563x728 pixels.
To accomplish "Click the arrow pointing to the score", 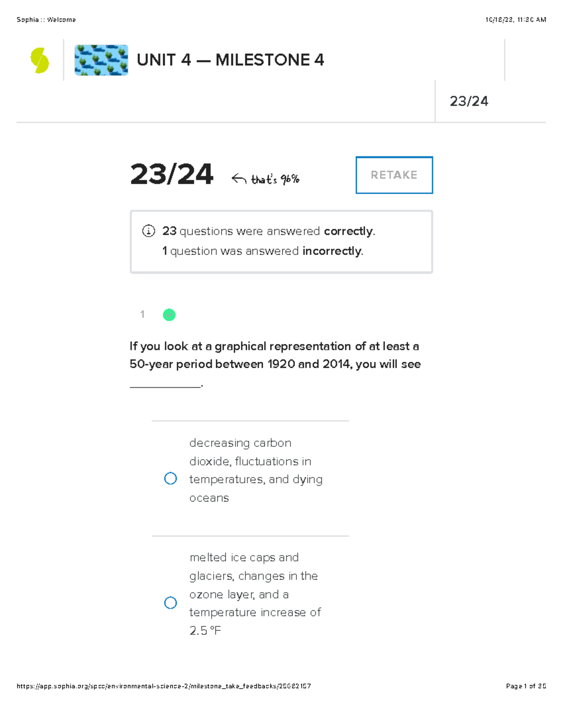I will tap(239, 179).
